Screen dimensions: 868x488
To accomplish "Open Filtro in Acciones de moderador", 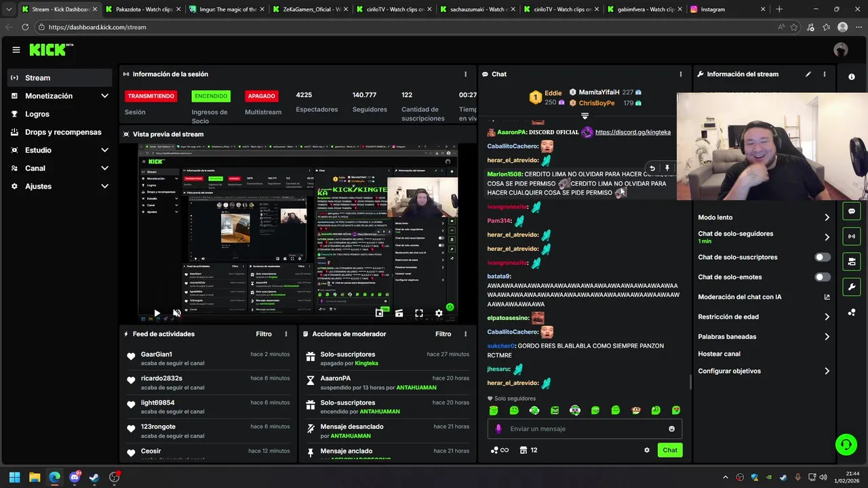I will click(443, 334).
